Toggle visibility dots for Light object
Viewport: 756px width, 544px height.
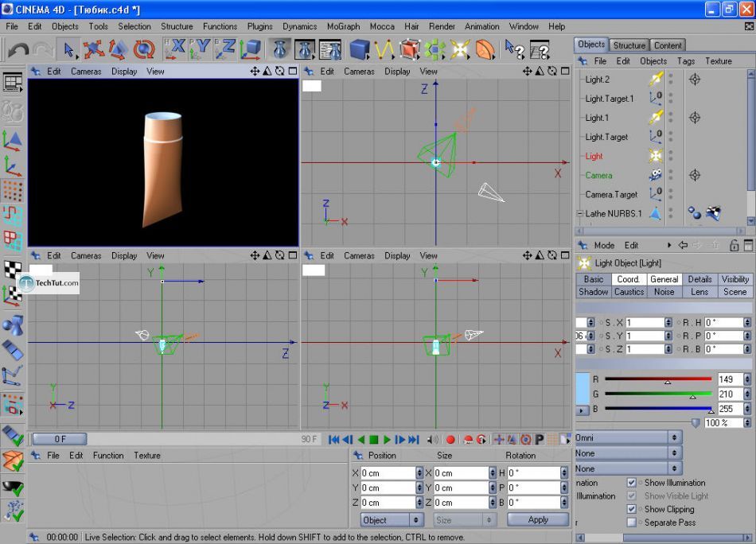[671, 156]
